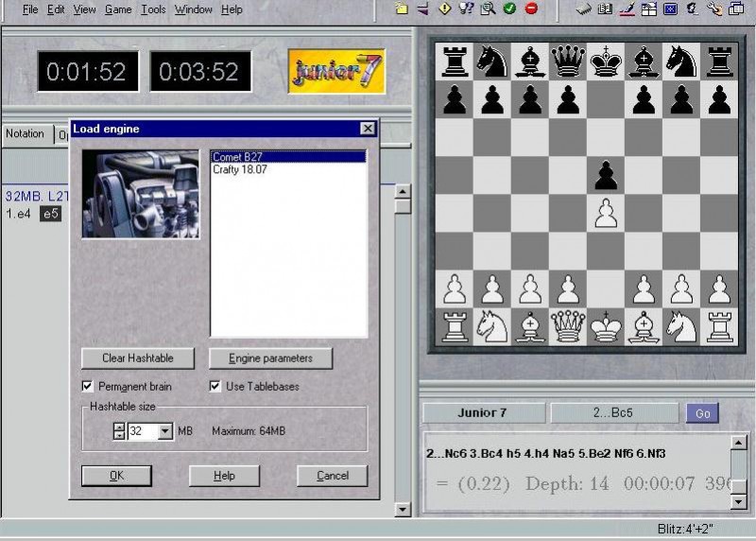Toggle the Permanent brain checkbox
756x541 pixels.
tap(87, 386)
